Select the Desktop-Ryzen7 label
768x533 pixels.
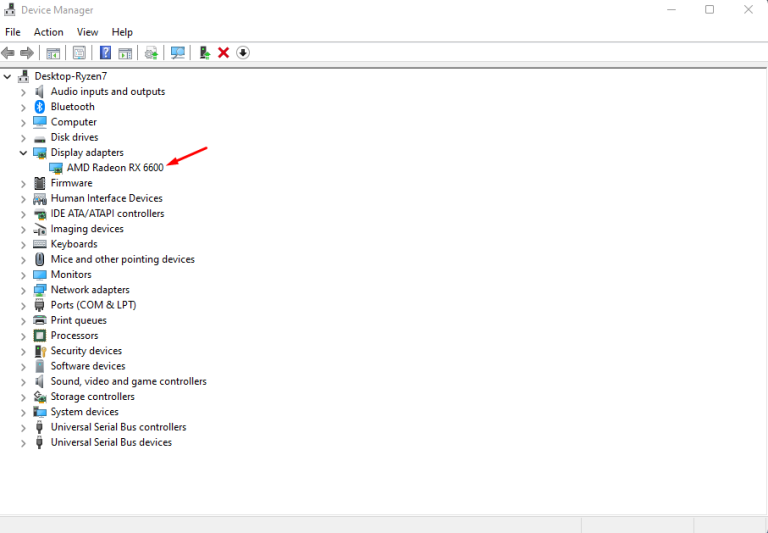pyautogui.click(x=71, y=76)
